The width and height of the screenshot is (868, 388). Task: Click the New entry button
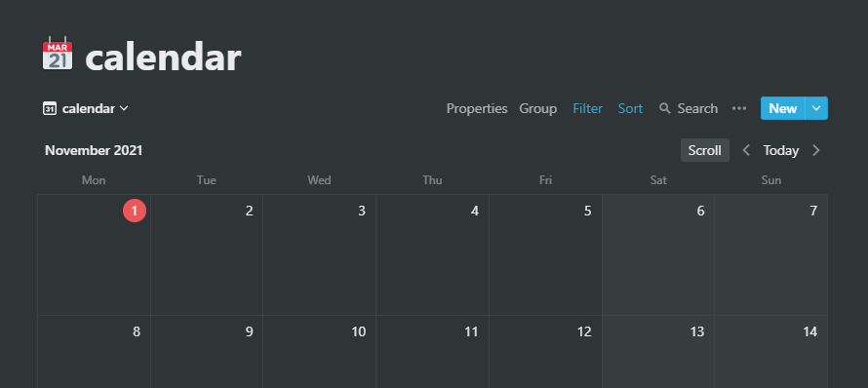tap(783, 108)
